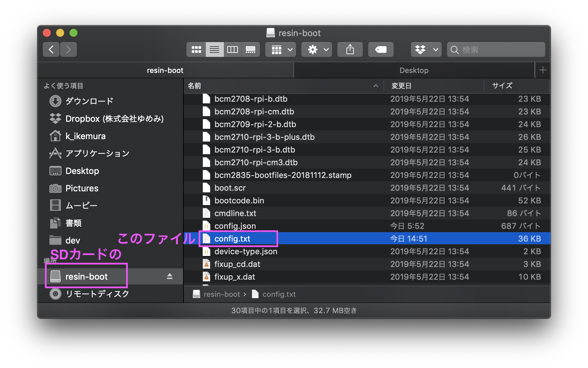Eject the resin-boot volume
This screenshot has height=368, width=588.
(170, 276)
